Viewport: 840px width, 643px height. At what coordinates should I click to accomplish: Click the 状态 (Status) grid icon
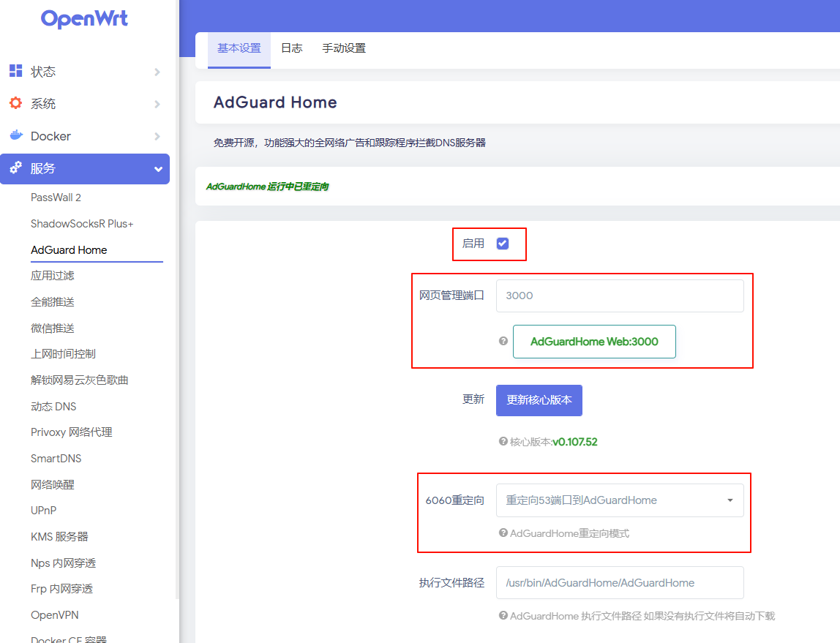(x=16, y=71)
